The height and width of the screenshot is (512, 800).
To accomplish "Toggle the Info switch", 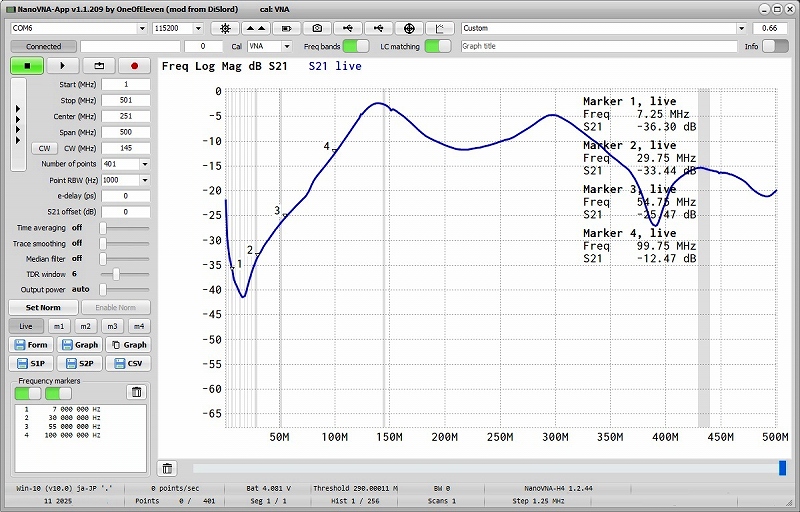I will click(x=774, y=46).
